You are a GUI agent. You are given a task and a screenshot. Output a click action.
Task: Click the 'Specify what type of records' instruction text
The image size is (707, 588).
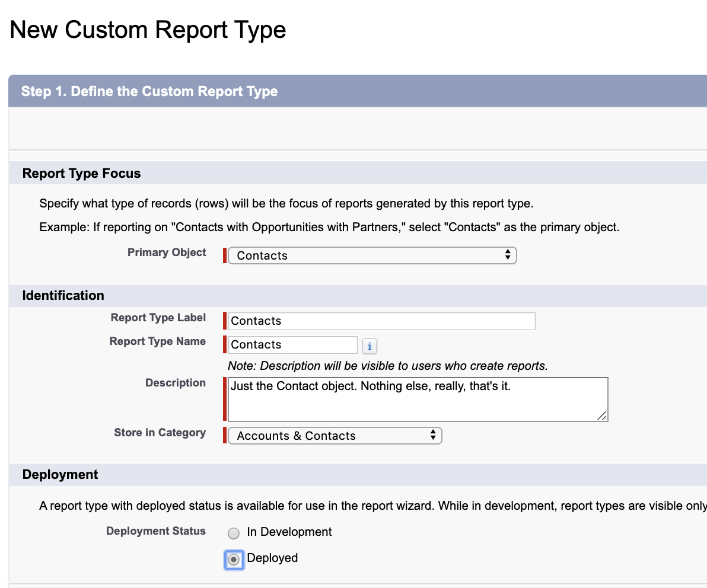[x=286, y=204]
